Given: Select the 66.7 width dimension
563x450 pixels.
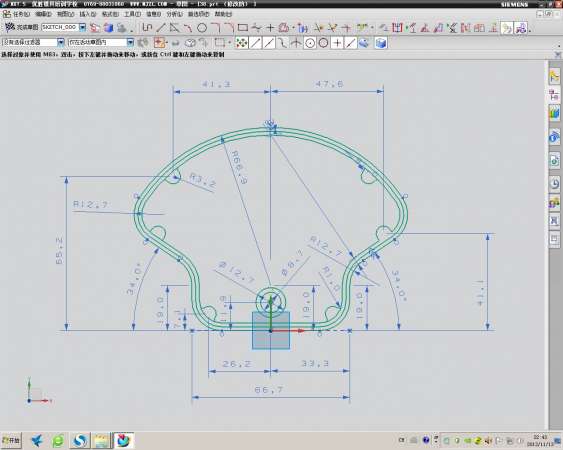Looking at the screenshot, I should 269,390.
